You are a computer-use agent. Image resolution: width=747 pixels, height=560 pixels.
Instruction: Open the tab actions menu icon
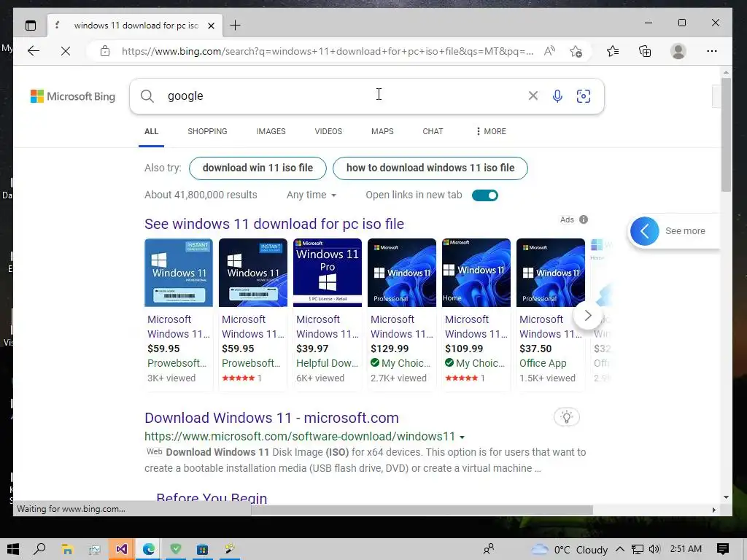(x=31, y=26)
